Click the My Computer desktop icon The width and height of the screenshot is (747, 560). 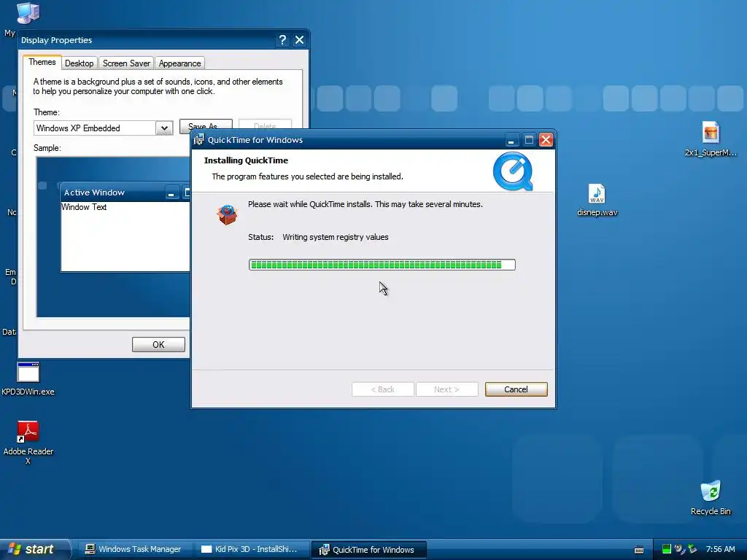click(28, 13)
